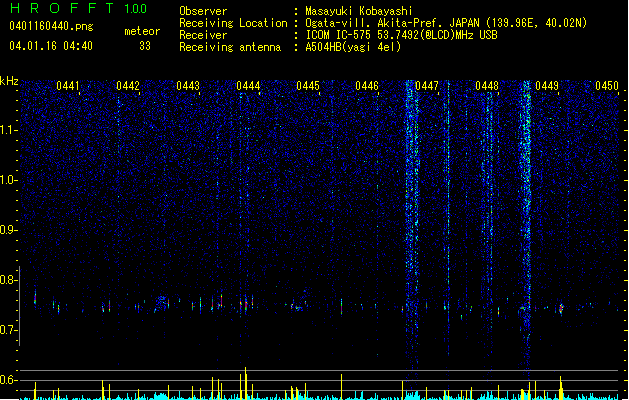Click the 0.9 kHz axis label
Screen dimensions: 629x400
coord(9,230)
